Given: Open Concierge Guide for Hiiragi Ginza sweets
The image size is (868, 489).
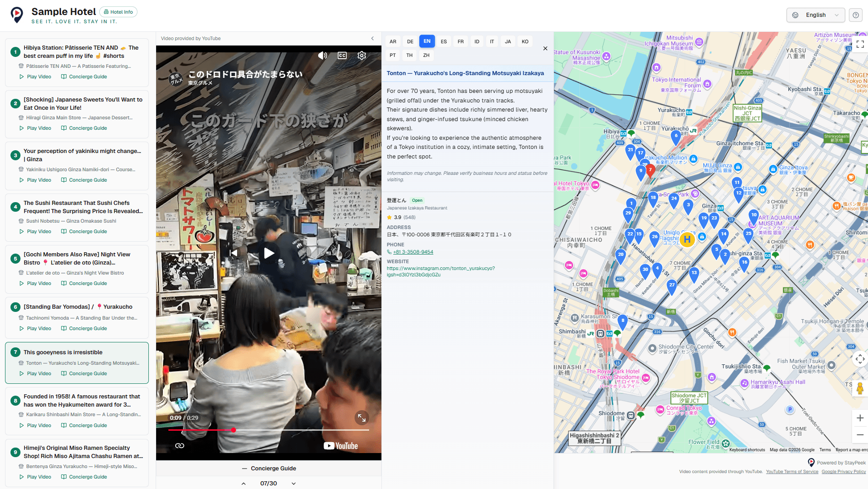Looking at the screenshot, I should click(x=84, y=128).
